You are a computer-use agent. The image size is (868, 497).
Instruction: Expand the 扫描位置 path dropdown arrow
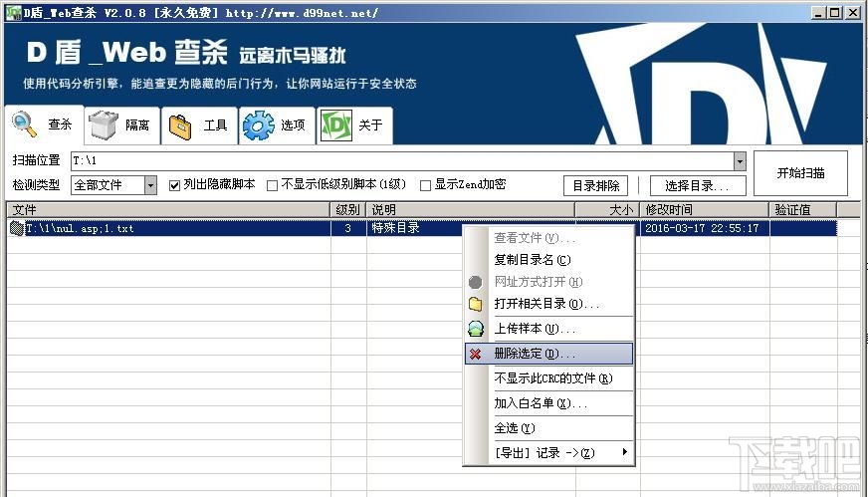740,161
